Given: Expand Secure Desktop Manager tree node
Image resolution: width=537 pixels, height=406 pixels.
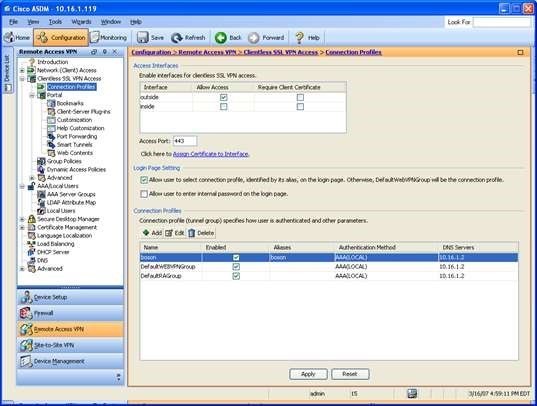Looking at the screenshot, I should coord(22,219).
